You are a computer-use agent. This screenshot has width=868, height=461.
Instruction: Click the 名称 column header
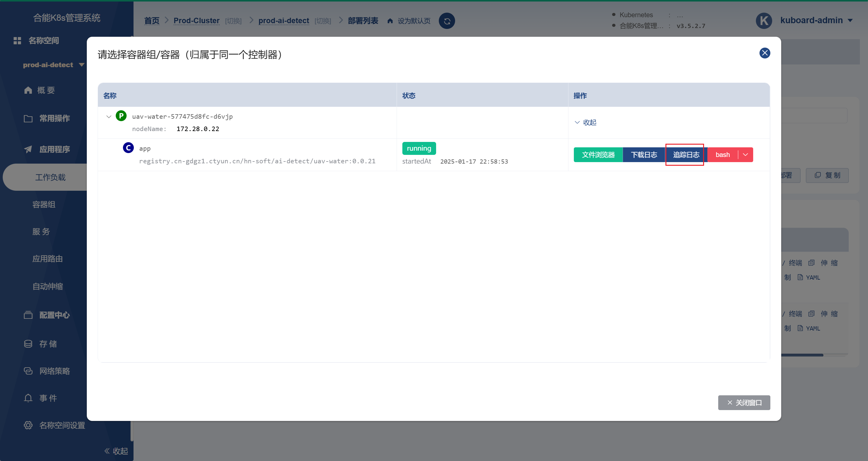[110, 96]
